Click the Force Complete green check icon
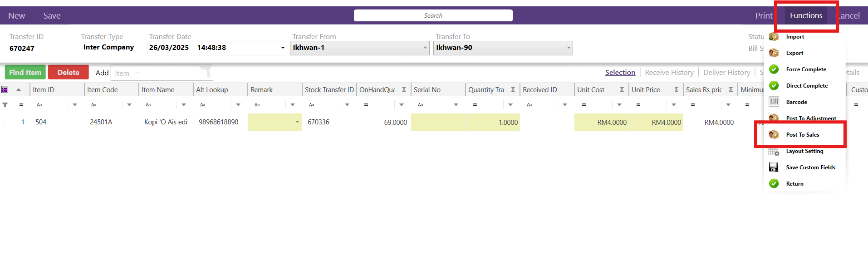Screen dimensions: 868x256 (x=774, y=69)
